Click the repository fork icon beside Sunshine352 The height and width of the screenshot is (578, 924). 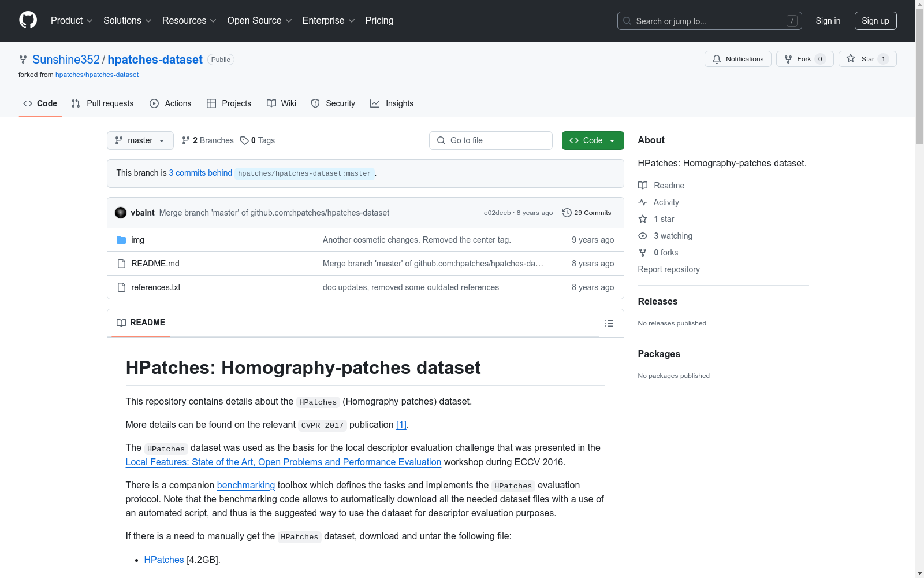(x=23, y=60)
